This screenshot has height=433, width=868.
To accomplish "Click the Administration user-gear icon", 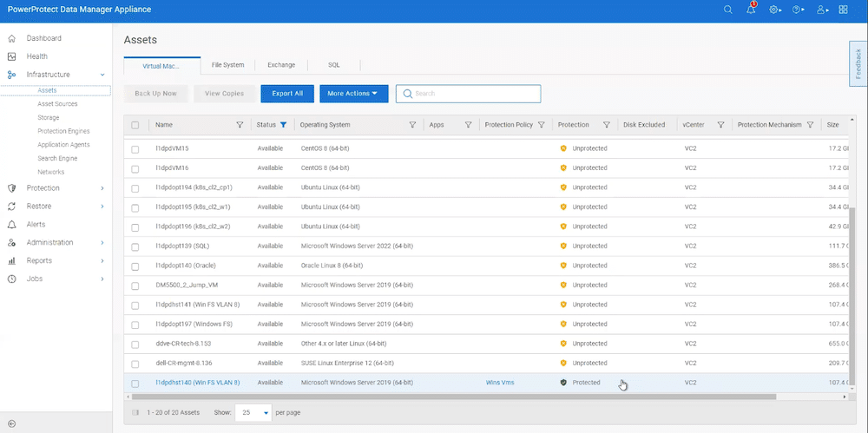I will point(11,242).
